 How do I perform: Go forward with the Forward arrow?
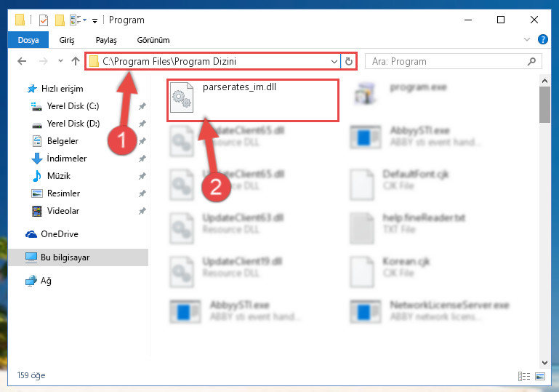coord(43,61)
